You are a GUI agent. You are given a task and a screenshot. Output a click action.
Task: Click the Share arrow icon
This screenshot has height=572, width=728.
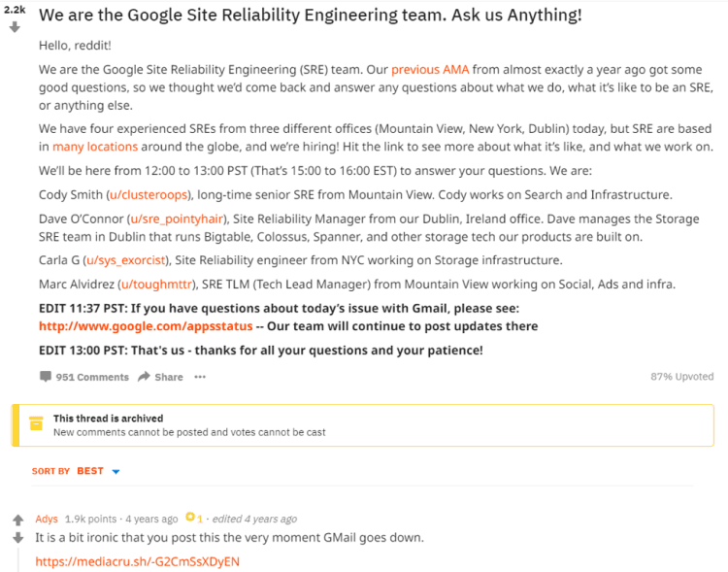tap(144, 377)
